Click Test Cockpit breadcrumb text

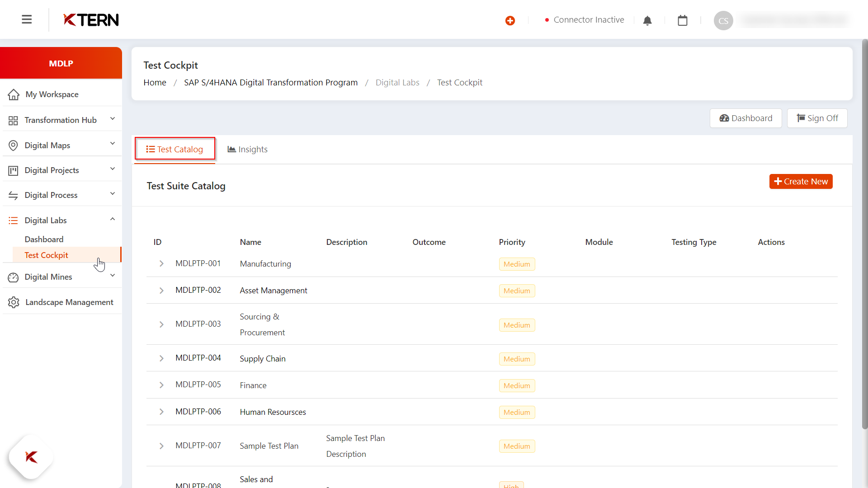[459, 83]
